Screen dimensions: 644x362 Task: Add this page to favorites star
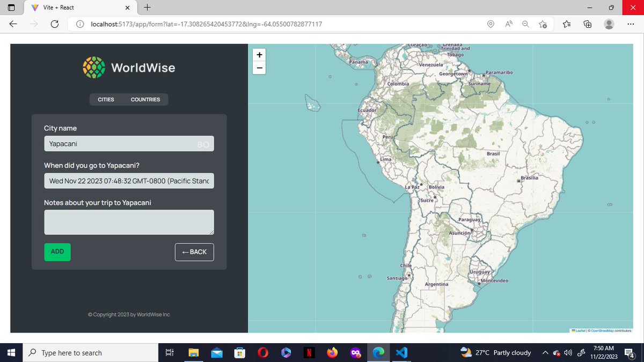coord(543,24)
